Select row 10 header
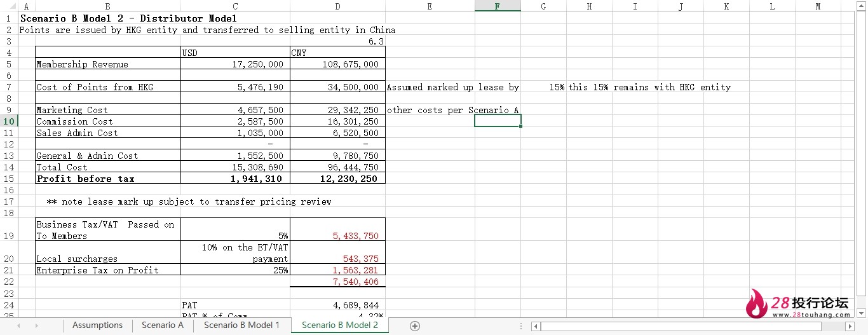The width and height of the screenshot is (868, 335). [8, 121]
